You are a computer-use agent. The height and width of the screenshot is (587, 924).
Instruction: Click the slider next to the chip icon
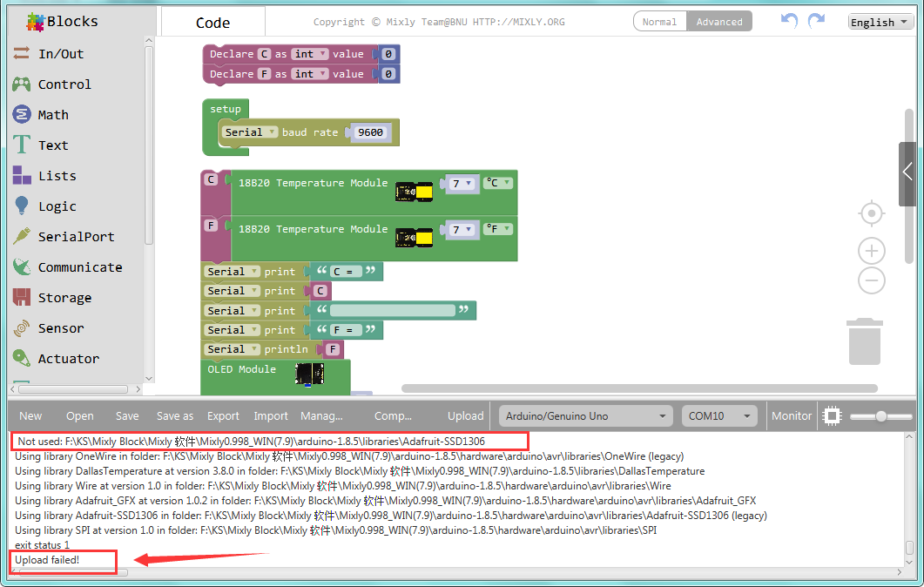point(881,416)
